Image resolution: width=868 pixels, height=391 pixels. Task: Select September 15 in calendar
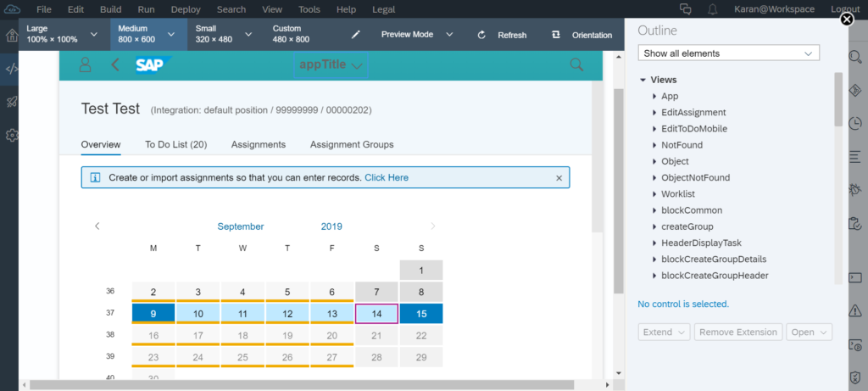[x=421, y=314]
